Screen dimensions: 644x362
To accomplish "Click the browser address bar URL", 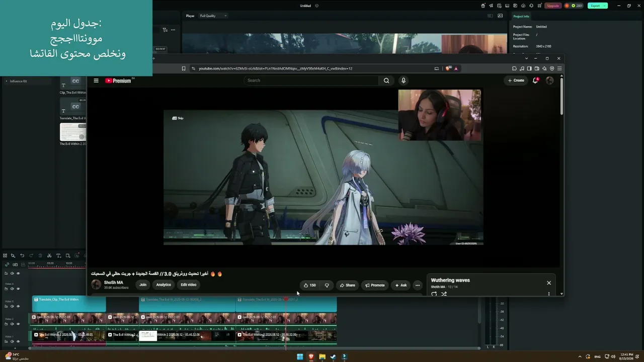I will coord(275,68).
